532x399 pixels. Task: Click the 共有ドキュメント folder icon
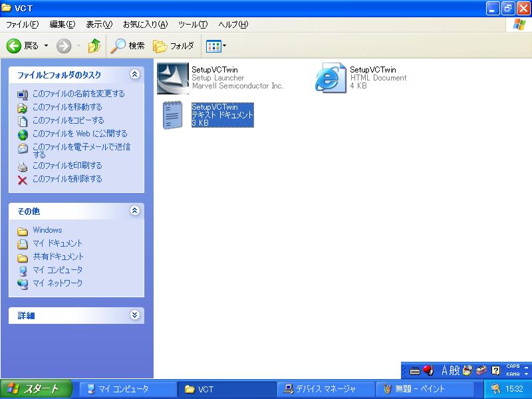[x=23, y=258]
